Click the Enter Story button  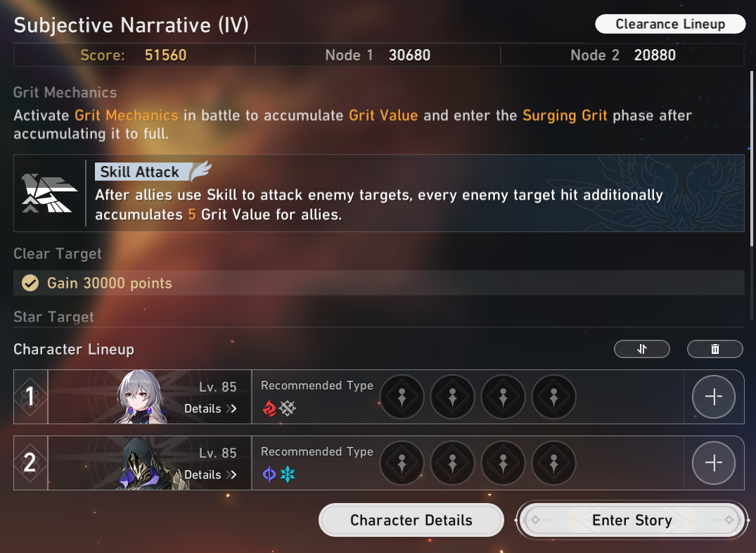pyautogui.click(x=632, y=520)
